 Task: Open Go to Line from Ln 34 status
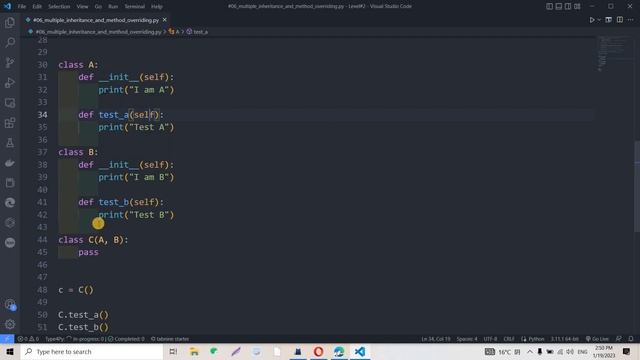(436, 339)
